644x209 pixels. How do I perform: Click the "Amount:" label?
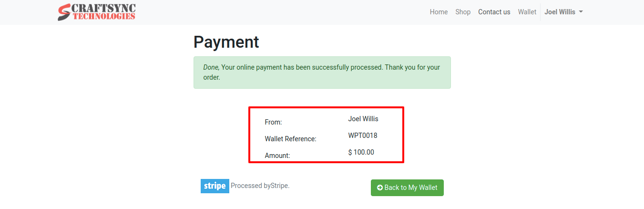[277, 156]
